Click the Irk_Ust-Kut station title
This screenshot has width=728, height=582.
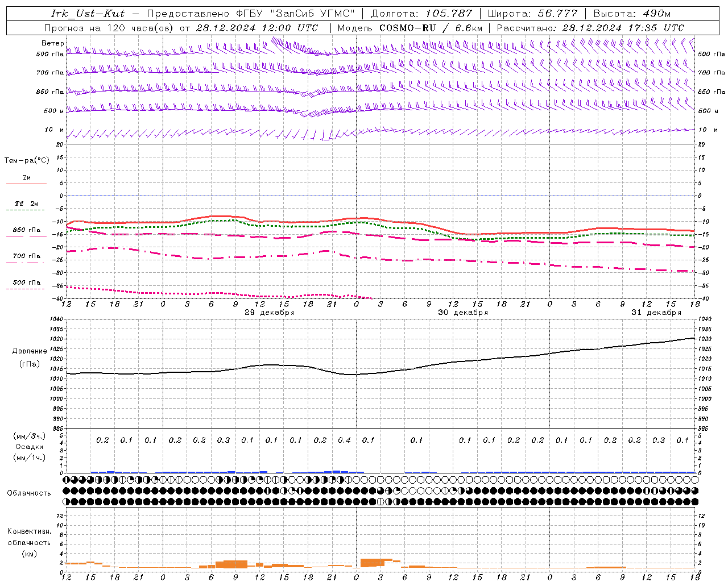[88, 14]
